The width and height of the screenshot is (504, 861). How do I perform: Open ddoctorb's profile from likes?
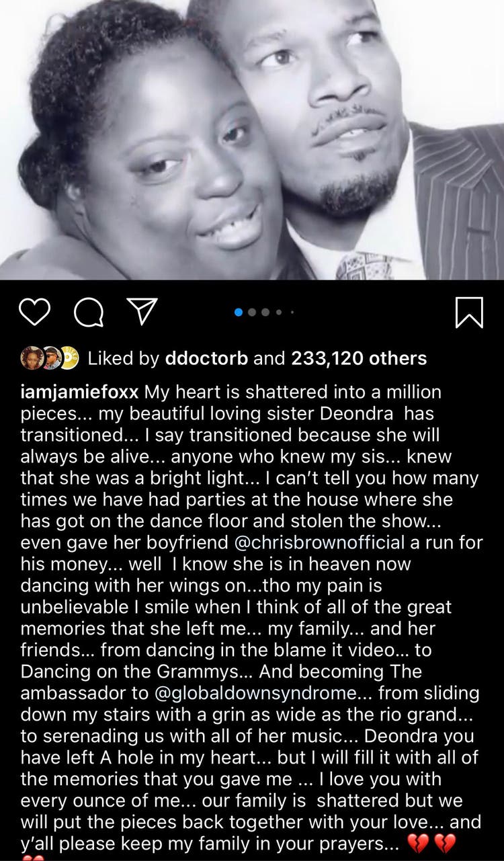point(206,358)
